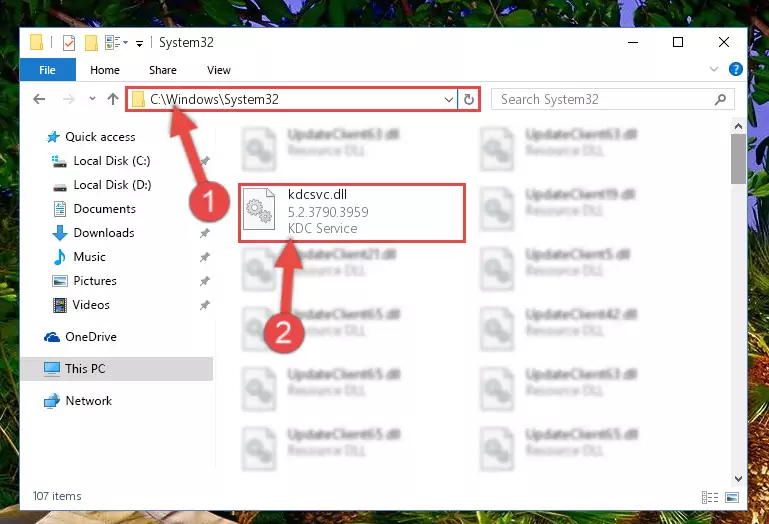Click version text 5.2.3790.3959
Screen dimensions: 769x524
pos(328,212)
